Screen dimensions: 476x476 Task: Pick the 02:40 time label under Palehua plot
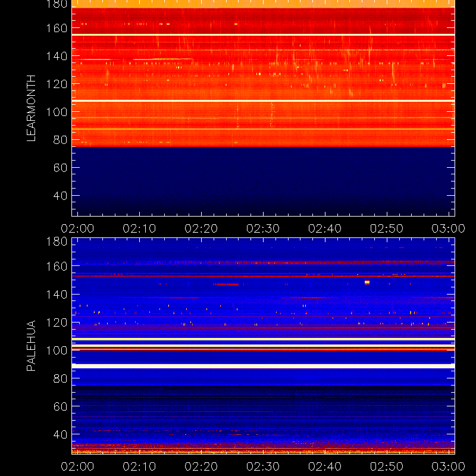click(325, 466)
